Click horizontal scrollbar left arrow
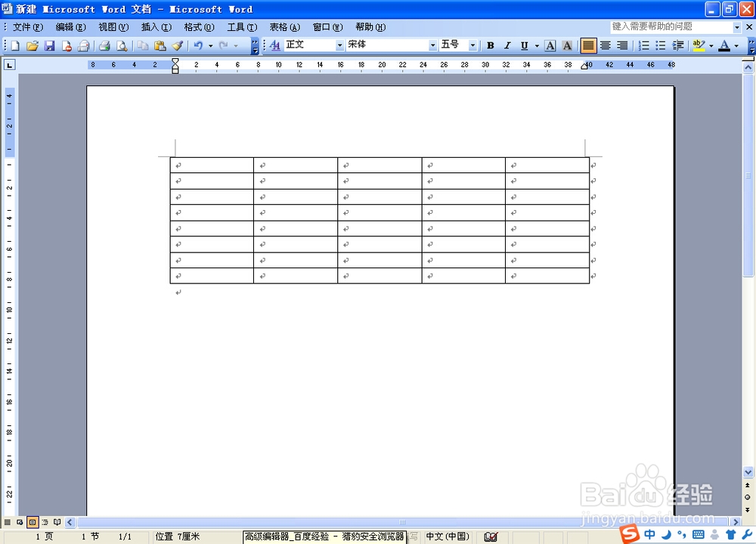Image resolution: width=756 pixels, height=544 pixels. [x=70, y=522]
